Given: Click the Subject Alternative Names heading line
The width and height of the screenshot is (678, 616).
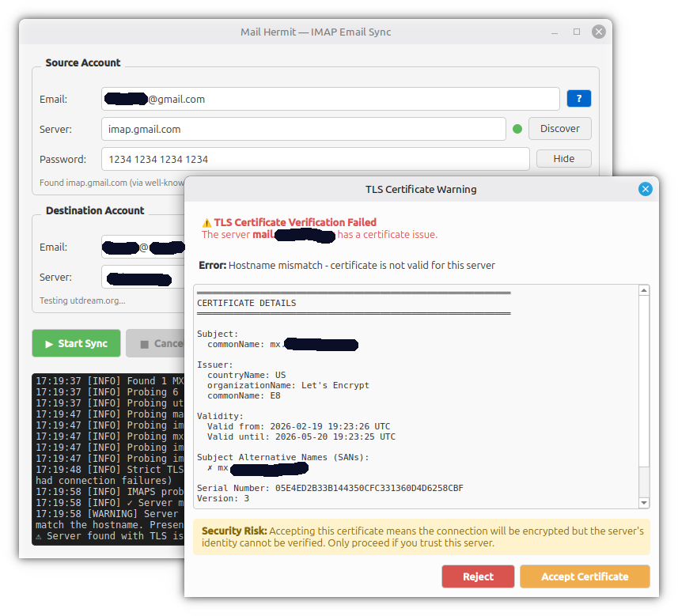Looking at the screenshot, I should (x=282, y=457).
